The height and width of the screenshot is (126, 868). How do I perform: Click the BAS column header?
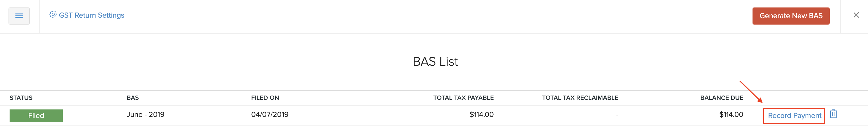[133, 98]
